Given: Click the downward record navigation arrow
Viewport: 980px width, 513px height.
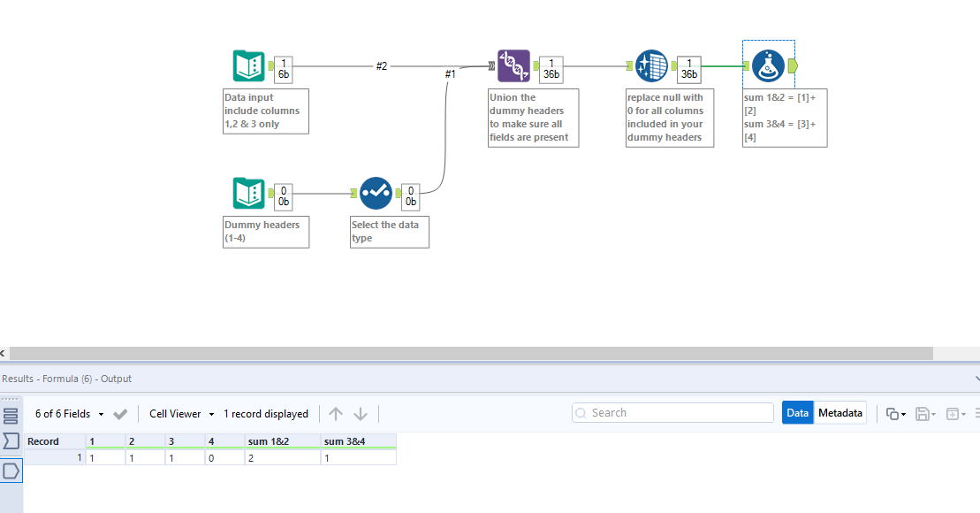Looking at the screenshot, I should tap(360, 413).
